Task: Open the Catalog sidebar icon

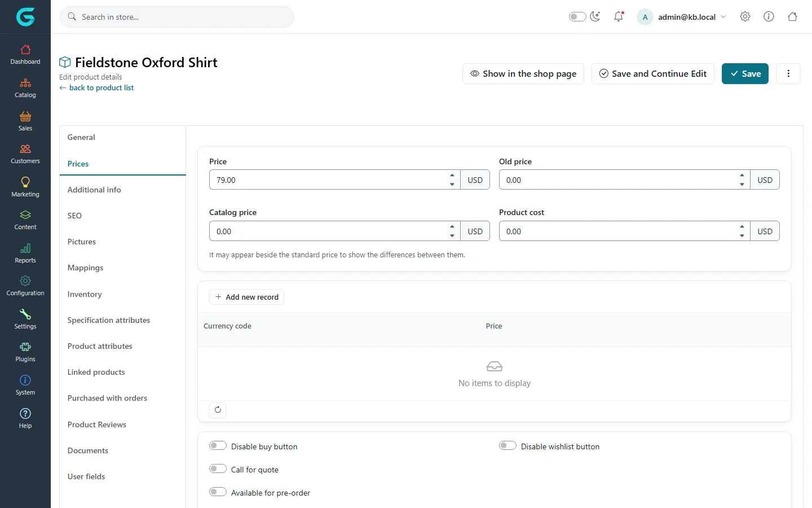Action: 25,83
